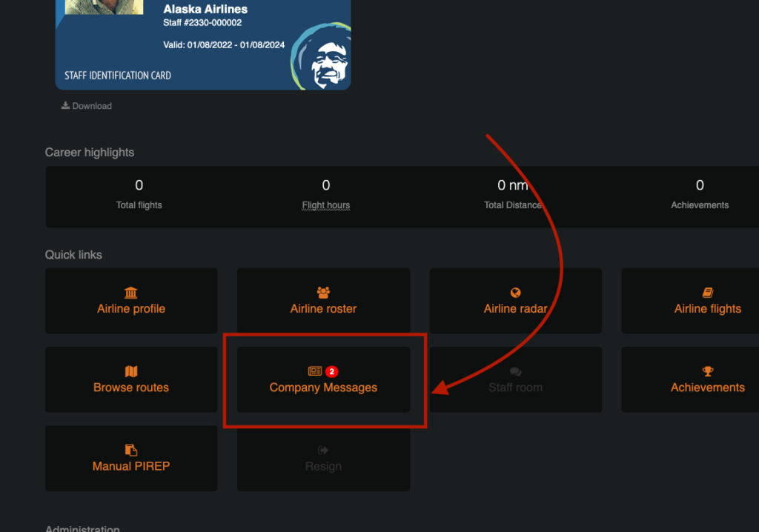Click the STAFF IDENTIFICATION CARD label
The height and width of the screenshot is (532, 759).
[x=118, y=76]
